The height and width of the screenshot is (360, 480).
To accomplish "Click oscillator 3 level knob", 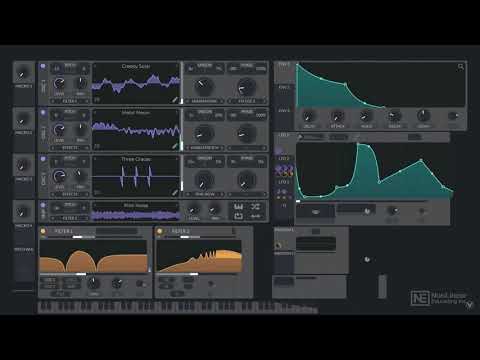I will (x=59, y=176).
